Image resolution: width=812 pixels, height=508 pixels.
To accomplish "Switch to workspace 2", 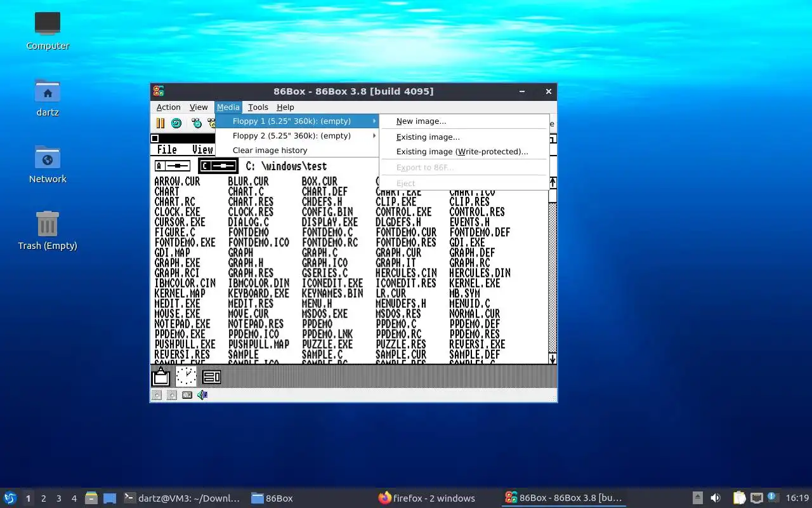I will point(44,498).
